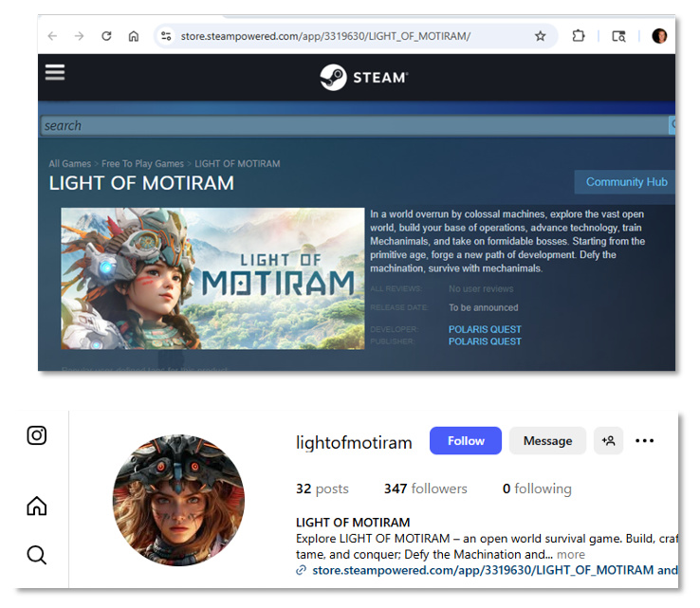Click the 32 posts count

pyautogui.click(x=322, y=488)
